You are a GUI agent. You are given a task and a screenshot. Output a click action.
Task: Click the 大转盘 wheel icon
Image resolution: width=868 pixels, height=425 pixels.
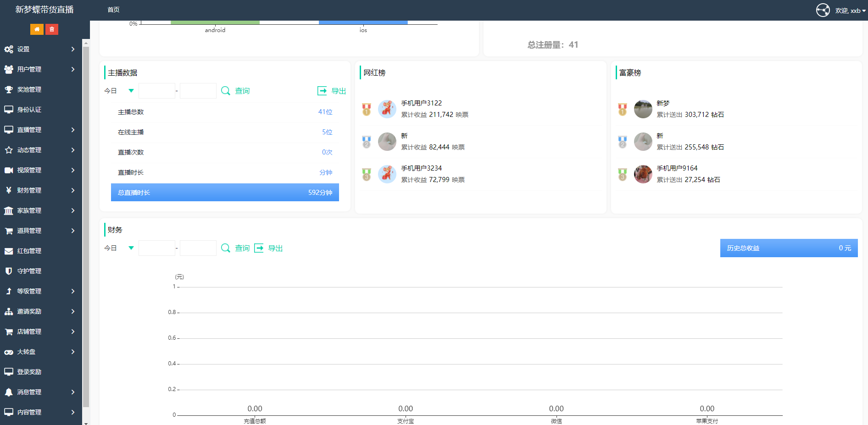pyautogui.click(x=9, y=352)
